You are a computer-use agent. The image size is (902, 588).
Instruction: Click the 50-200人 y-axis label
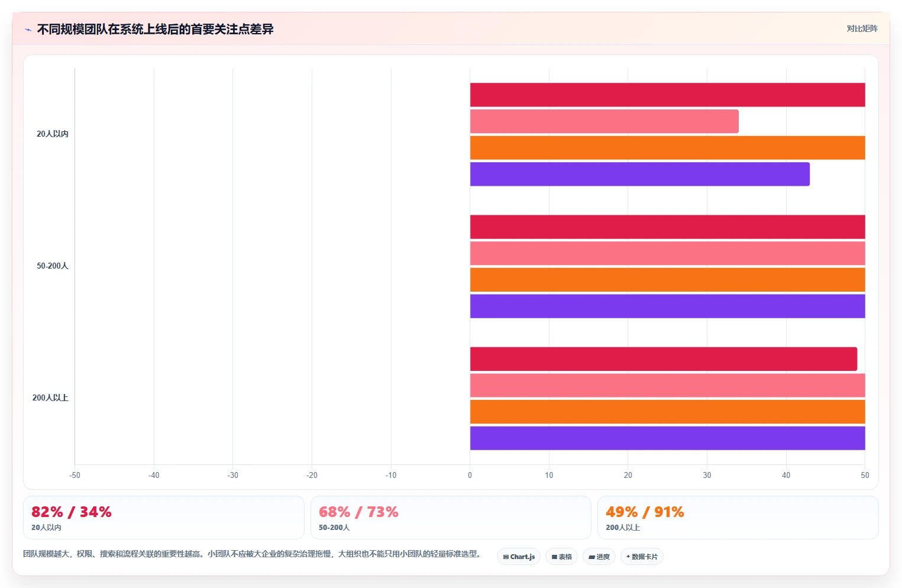click(53, 266)
